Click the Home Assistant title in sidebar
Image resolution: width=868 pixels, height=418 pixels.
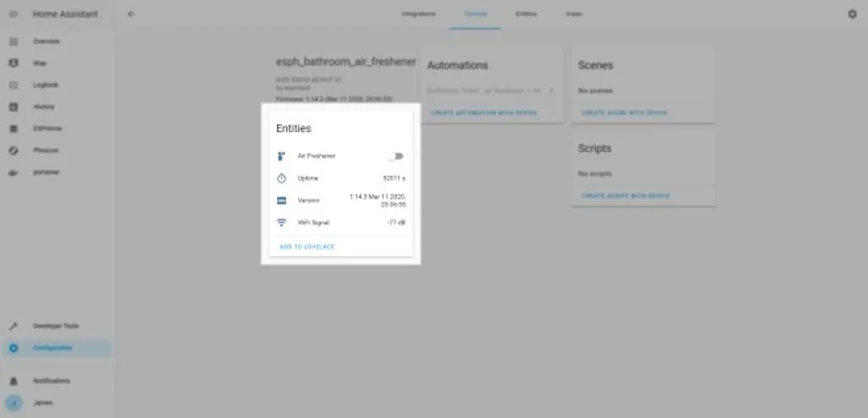pos(65,14)
